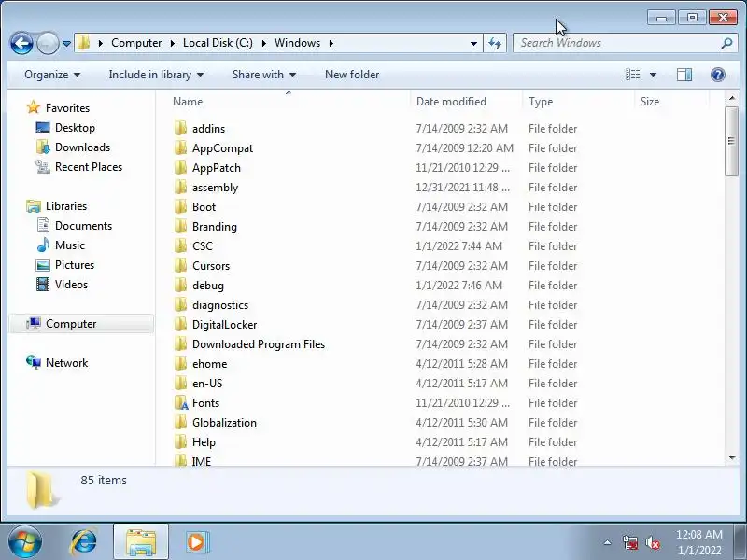Open the More view options dropdown arrow
This screenshot has height=560, width=747.
[653, 75]
